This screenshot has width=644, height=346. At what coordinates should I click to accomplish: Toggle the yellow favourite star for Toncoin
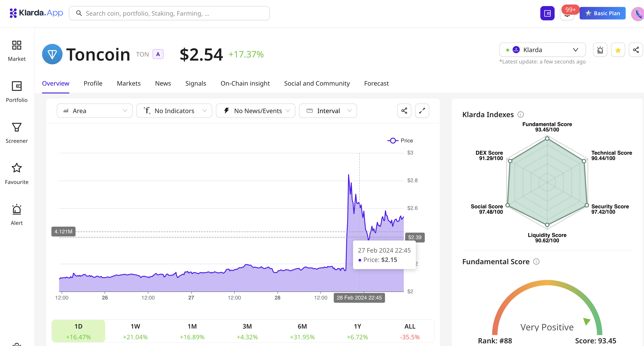coord(618,50)
